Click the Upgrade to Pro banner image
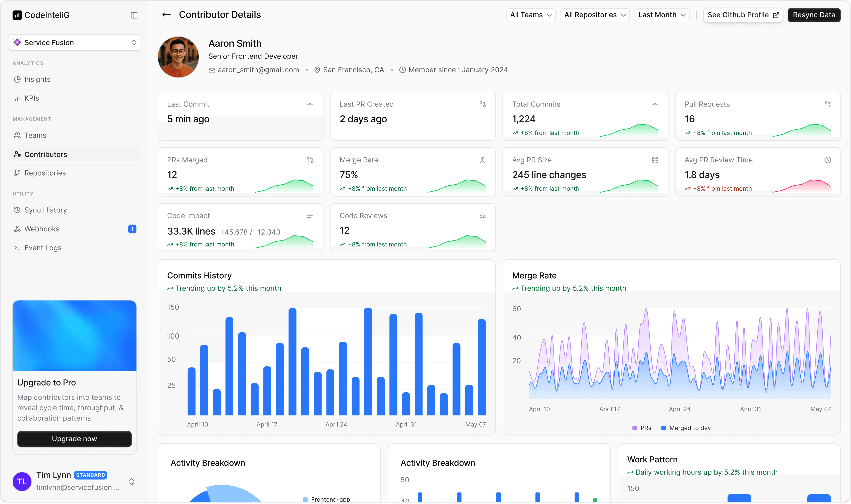The image size is (851, 504). (x=74, y=336)
